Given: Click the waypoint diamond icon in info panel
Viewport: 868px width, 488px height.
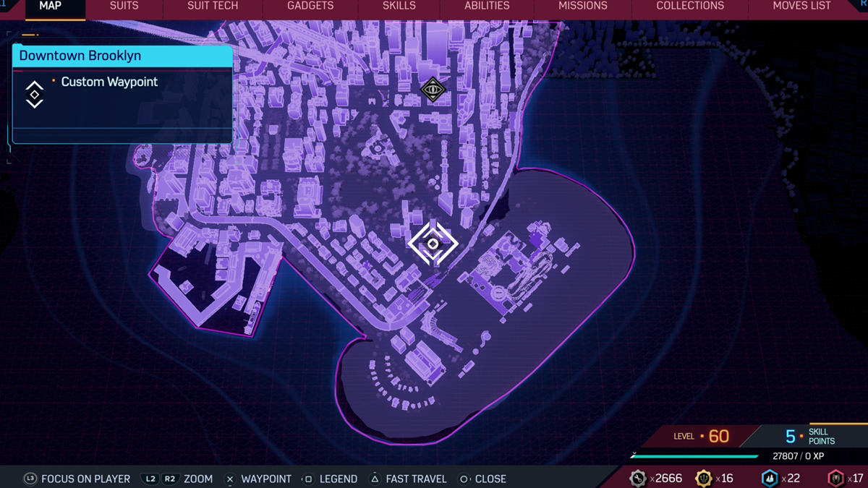Looking at the screenshot, I should click(34, 95).
